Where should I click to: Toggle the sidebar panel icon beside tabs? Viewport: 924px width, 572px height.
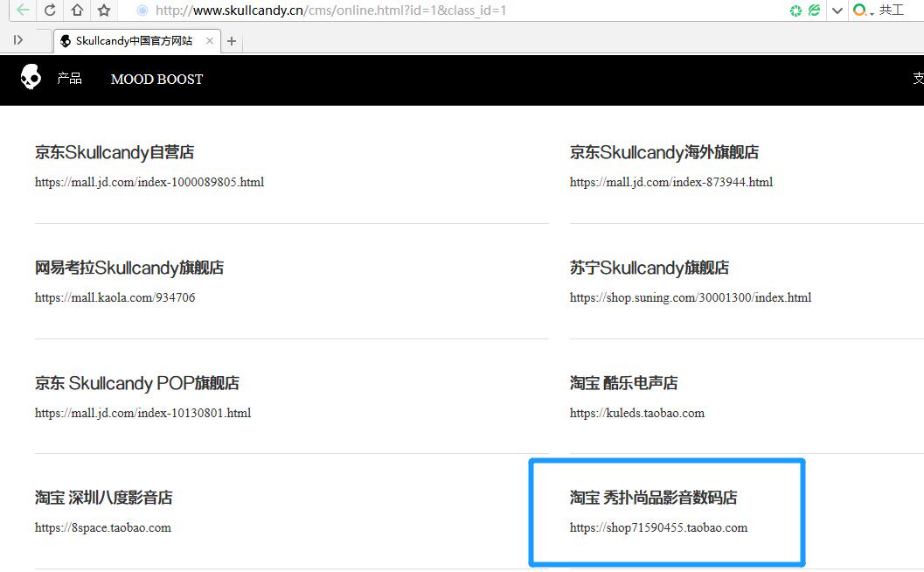pyautogui.click(x=18, y=40)
